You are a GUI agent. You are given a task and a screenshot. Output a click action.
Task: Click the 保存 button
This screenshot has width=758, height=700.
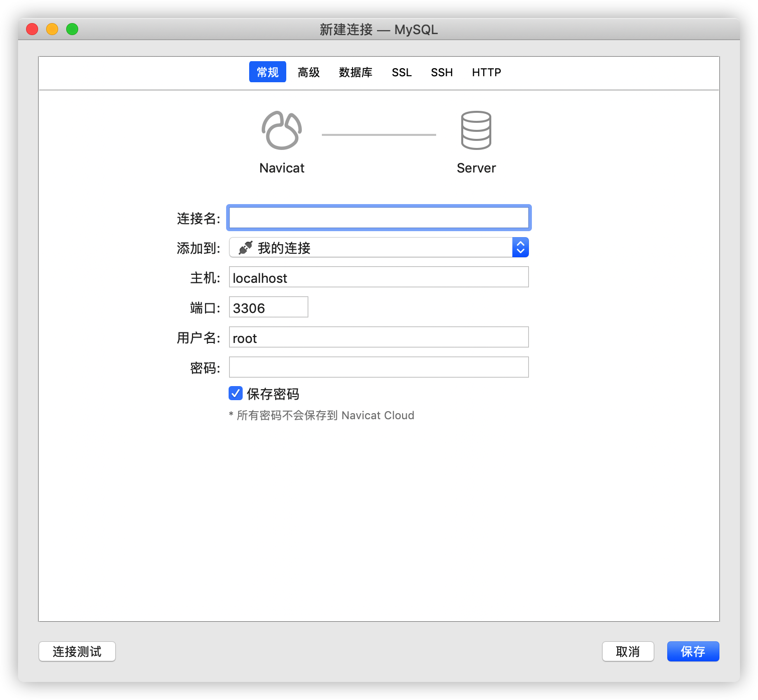click(693, 651)
